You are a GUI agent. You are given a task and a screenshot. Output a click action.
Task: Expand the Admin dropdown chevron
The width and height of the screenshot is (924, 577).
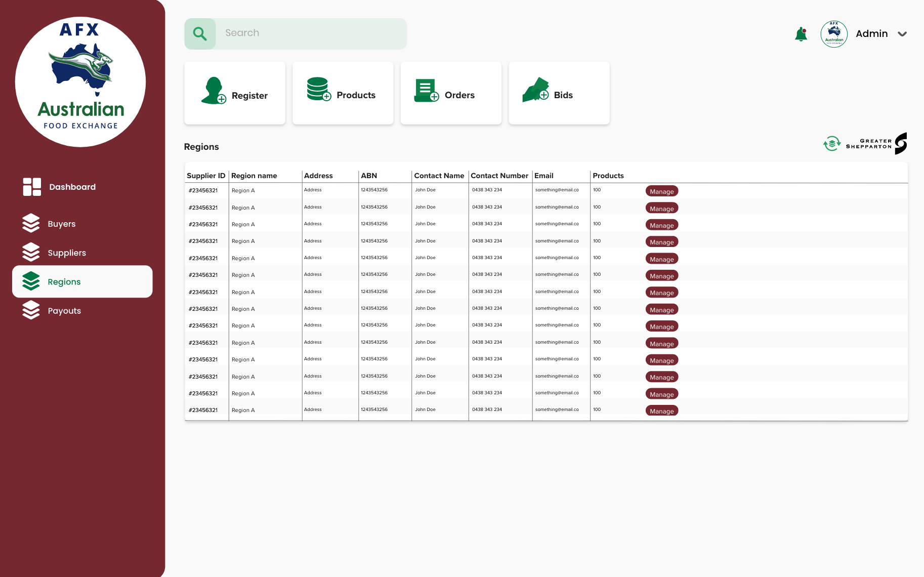902,34
